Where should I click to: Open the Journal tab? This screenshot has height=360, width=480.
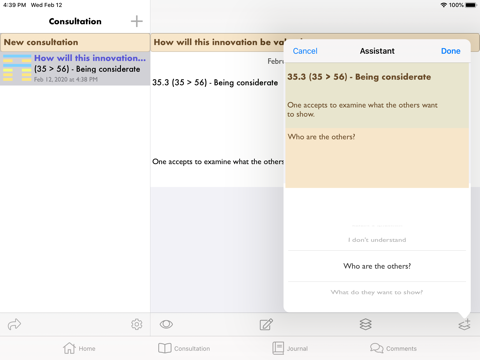[x=290, y=348]
